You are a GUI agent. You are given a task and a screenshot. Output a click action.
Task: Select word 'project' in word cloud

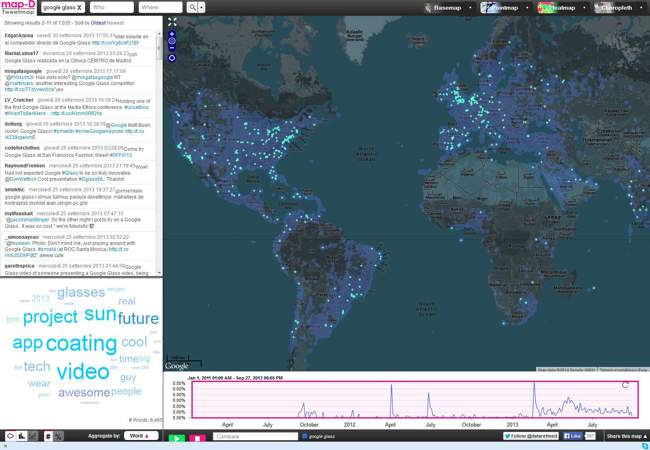50,317
